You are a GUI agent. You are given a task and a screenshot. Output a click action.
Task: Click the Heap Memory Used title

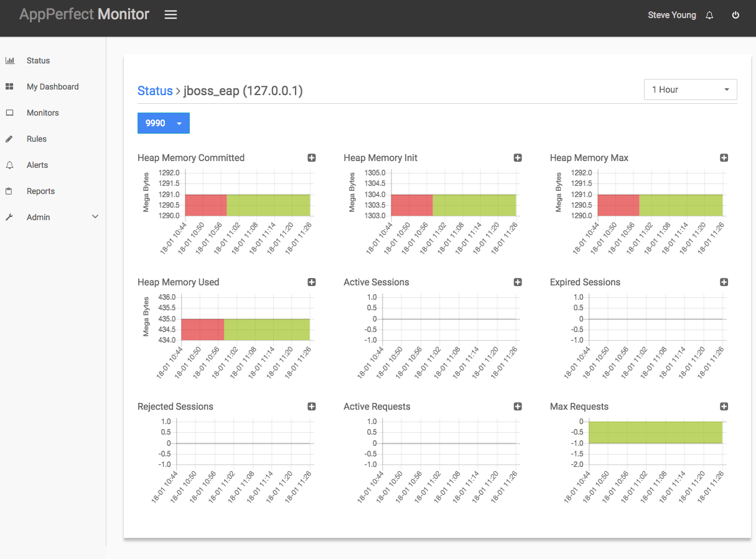[x=179, y=282]
